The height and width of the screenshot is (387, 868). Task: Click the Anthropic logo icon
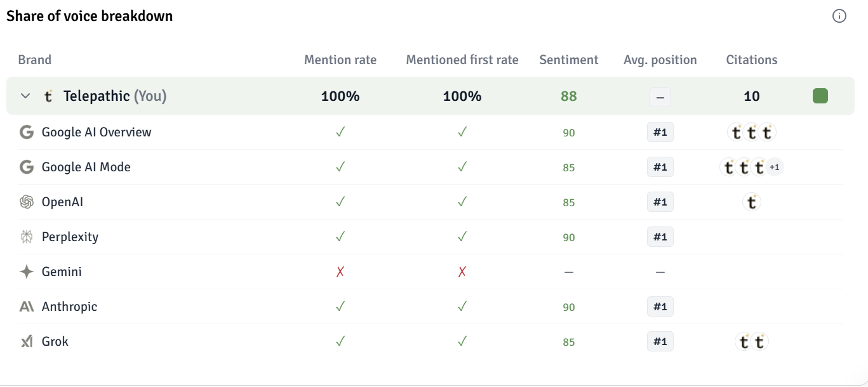[x=27, y=307]
